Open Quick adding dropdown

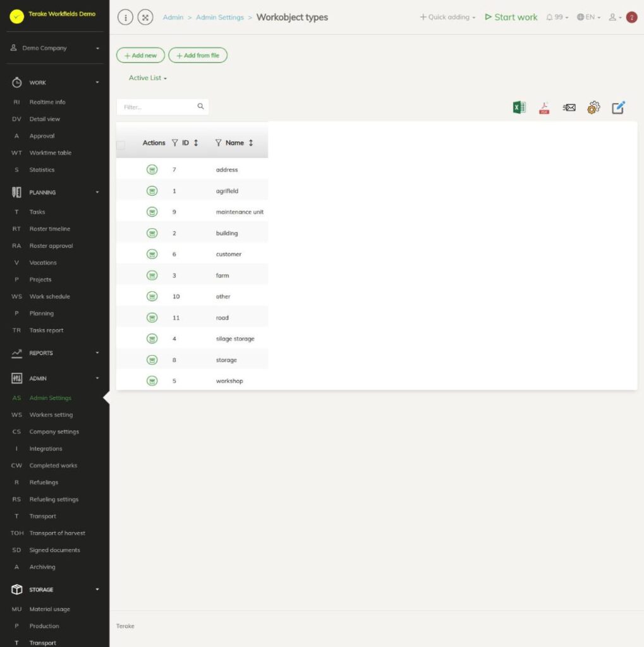447,17
